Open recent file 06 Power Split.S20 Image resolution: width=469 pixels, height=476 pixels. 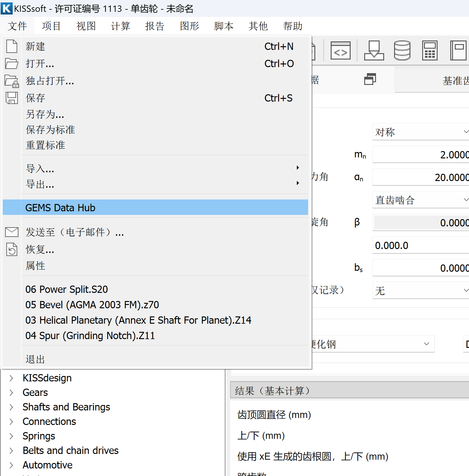click(155, 289)
